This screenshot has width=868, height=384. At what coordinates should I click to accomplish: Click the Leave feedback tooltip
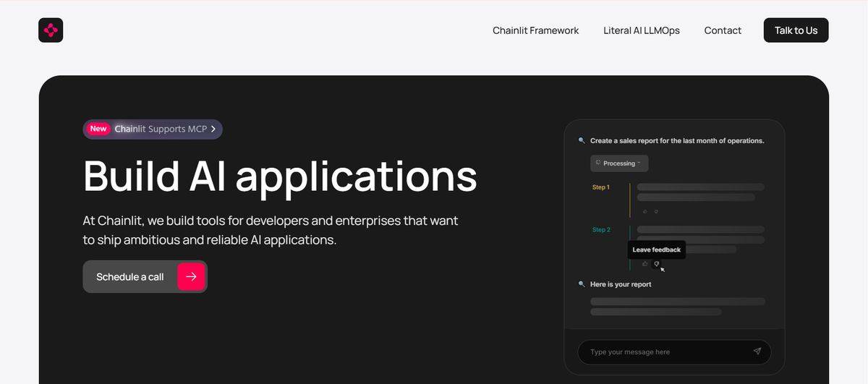[x=656, y=249]
